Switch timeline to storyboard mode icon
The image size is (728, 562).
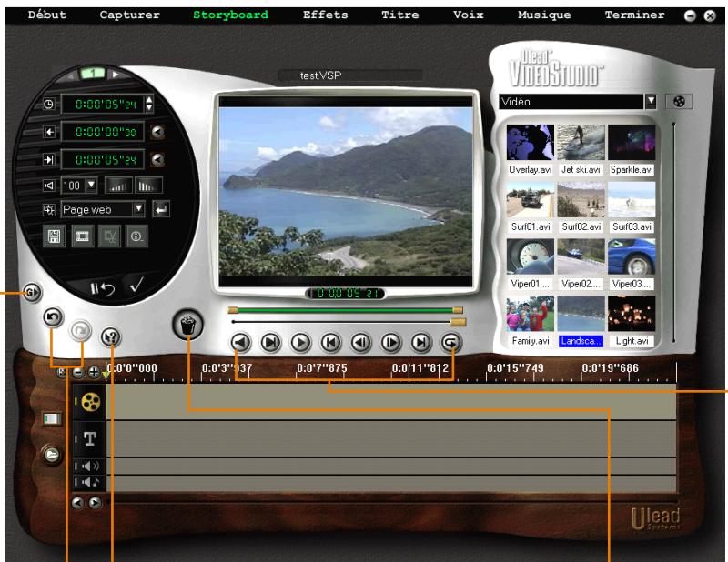click(x=52, y=419)
